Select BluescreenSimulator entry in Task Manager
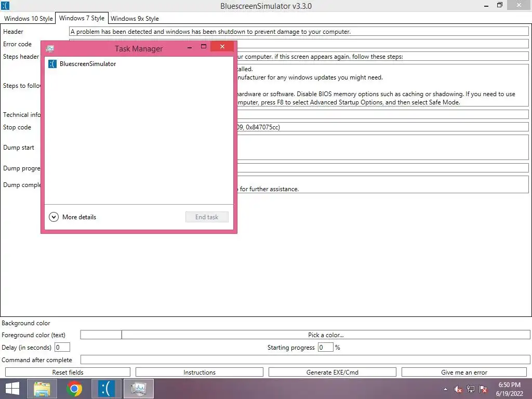The image size is (532, 399). pos(139,64)
